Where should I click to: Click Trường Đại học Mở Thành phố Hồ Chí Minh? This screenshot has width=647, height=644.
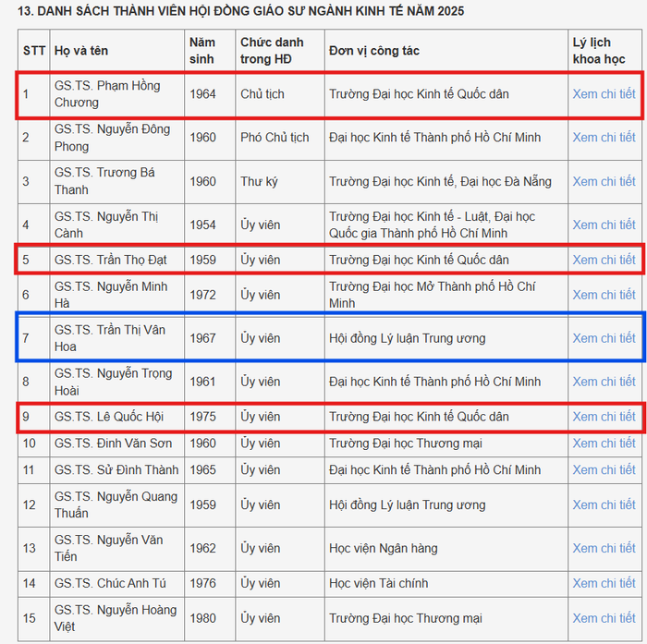pyautogui.click(x=432, y=295)
